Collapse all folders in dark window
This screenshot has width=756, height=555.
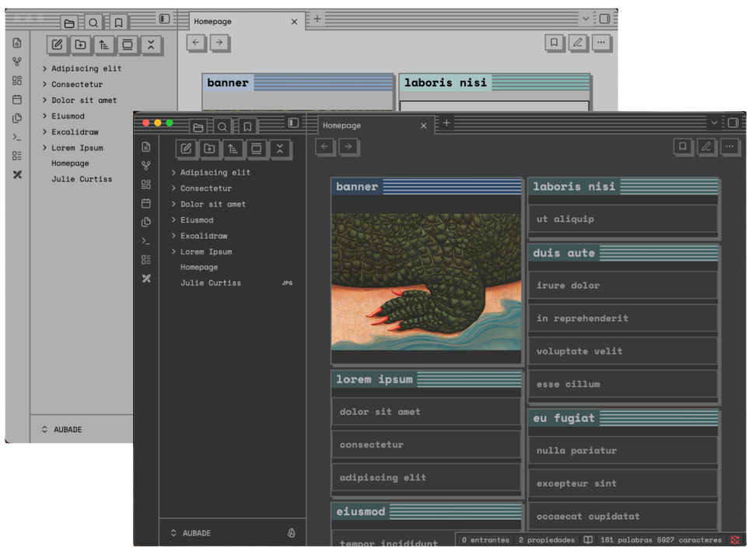click(280, 149)
